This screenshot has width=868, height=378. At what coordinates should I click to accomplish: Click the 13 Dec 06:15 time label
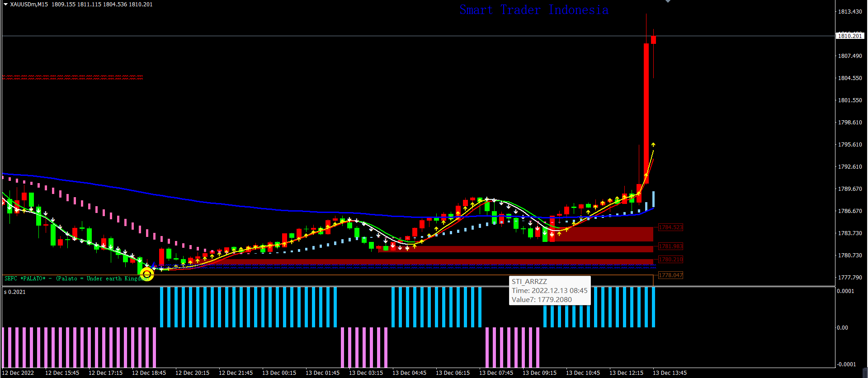pyautogui.click(x=453, y=373)
